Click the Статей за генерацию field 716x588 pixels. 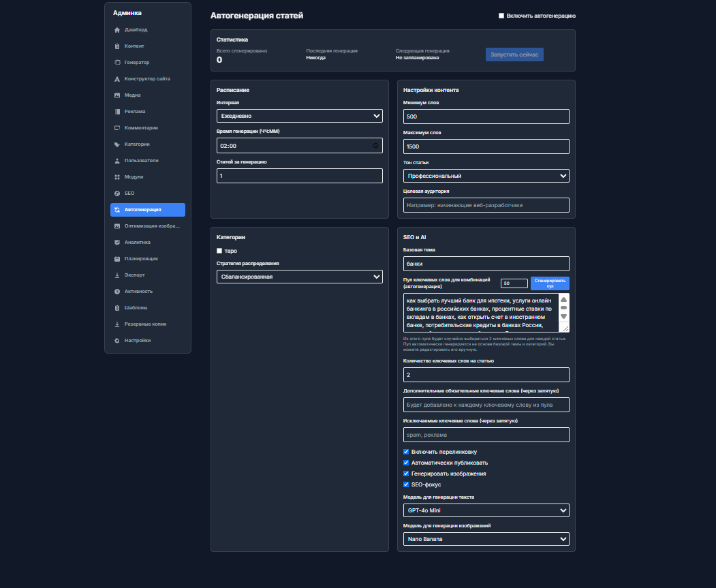(x=300, y=176)
